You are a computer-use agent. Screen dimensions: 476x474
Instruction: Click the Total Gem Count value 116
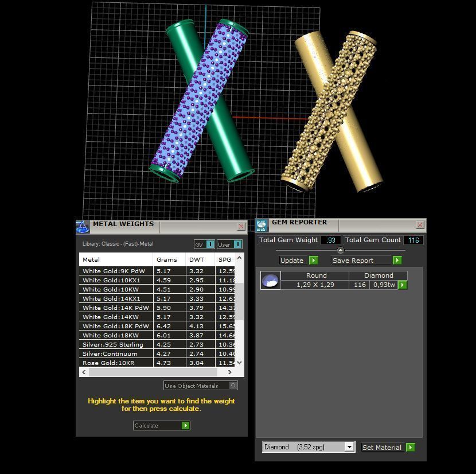[x=413, y=240]
